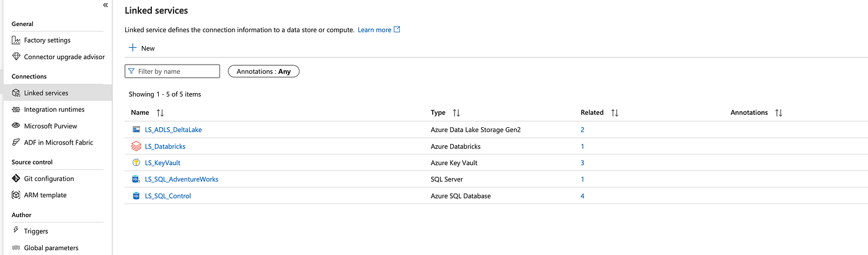This screenshot has height=255, width=868.
Task: Click the Microsoft Purview eye icon
Action: pyautogui.click(x=16, y=126)
